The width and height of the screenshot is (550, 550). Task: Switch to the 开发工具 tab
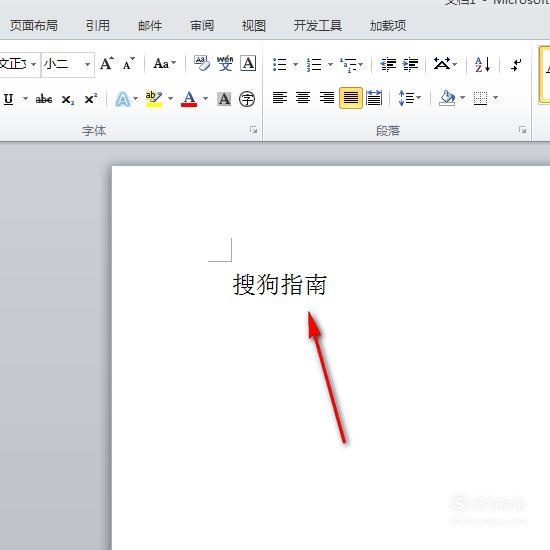[317, 26]
